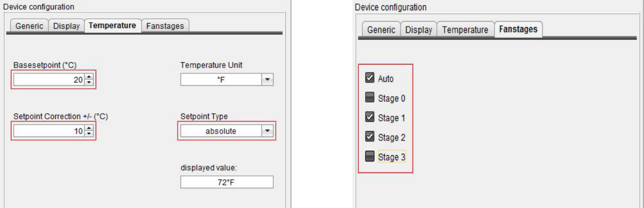Increase Basesetpoint value with up arrow
The width and height of the screenshot is (644, 208).
tap(88, 76)
